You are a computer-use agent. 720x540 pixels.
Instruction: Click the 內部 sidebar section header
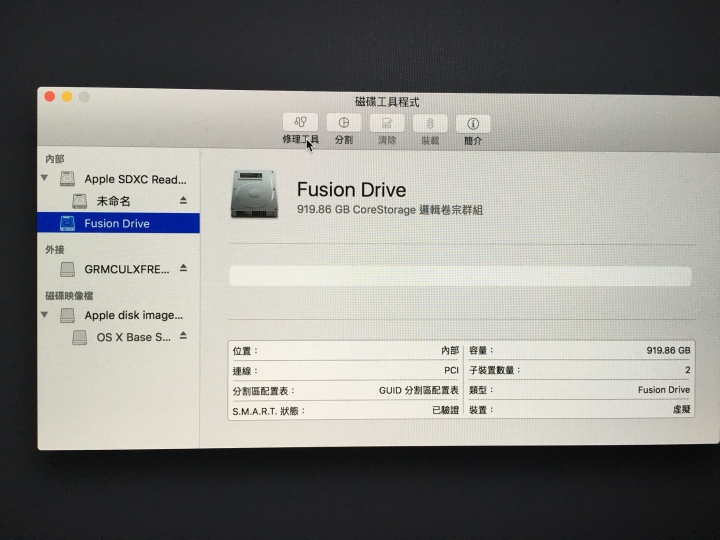pyautogui.click(x=55, y=159)
